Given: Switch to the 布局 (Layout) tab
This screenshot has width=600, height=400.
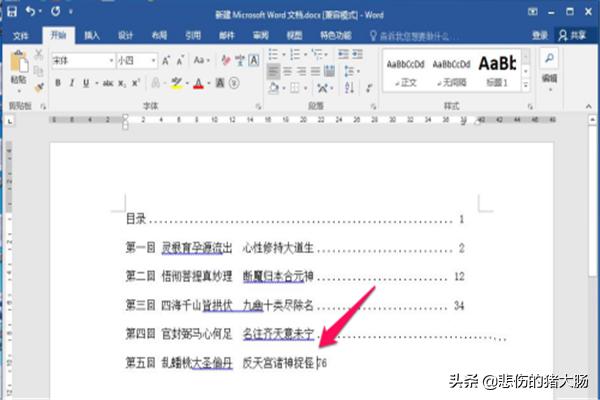Looking at the screenshot, I should coord(159,36).
